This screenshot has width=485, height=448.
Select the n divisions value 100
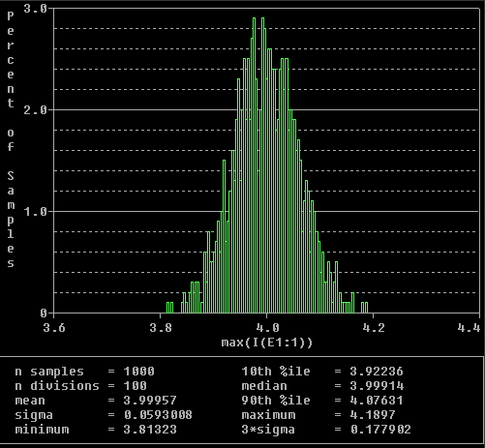point(136,386)
